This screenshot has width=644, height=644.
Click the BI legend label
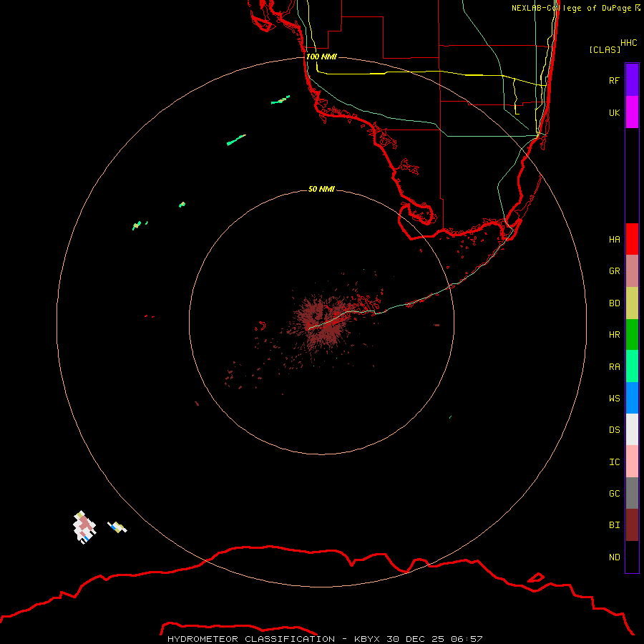tap(614, 525)
